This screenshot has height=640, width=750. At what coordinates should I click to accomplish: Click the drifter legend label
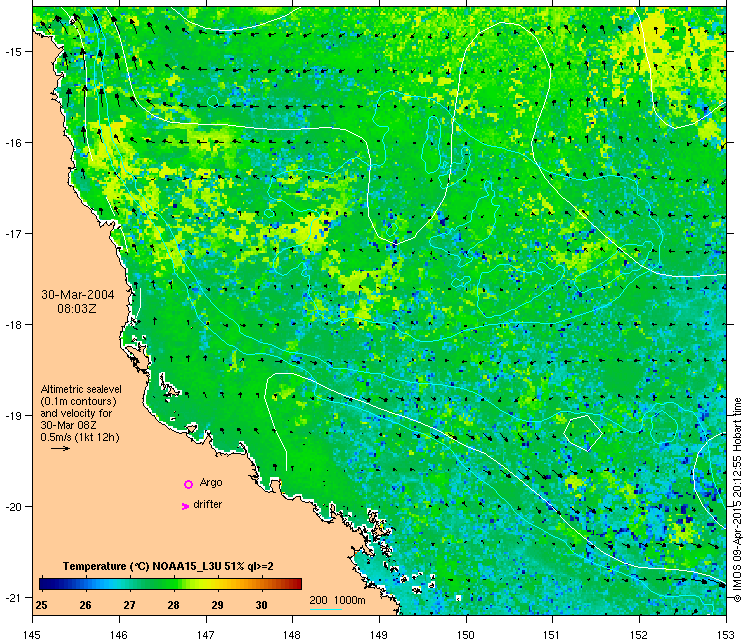pyautogui.click(x=208, y=504)
